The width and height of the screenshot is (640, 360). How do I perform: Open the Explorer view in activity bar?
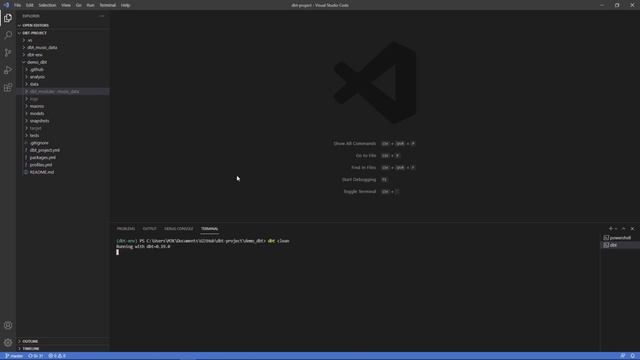coord(8,18)
